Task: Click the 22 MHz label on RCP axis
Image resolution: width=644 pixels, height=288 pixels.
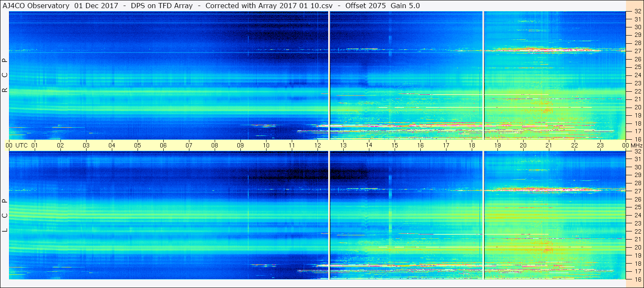Action: (x=637, y=91)
